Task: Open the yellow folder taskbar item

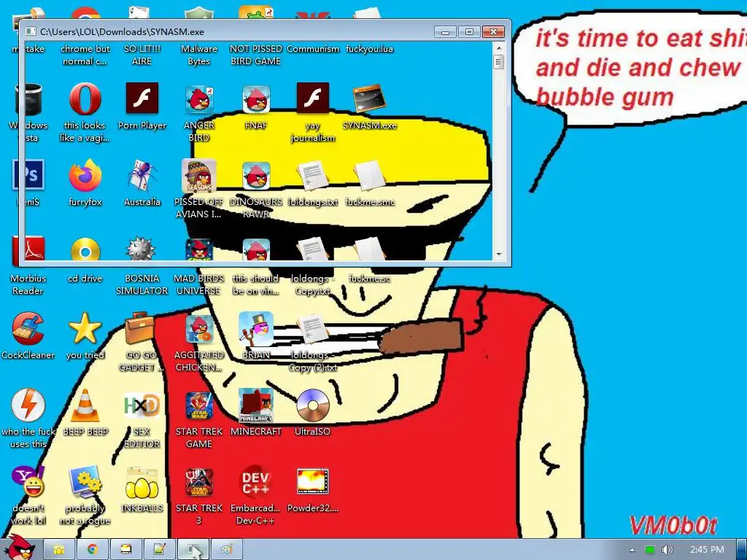Action: pos(59,550)
